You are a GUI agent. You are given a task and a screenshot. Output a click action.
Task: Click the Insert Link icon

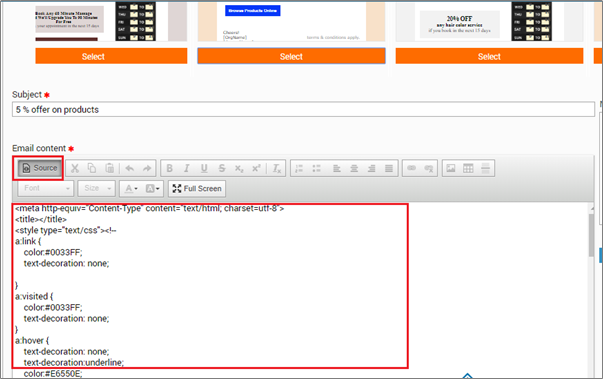[411, 168]
